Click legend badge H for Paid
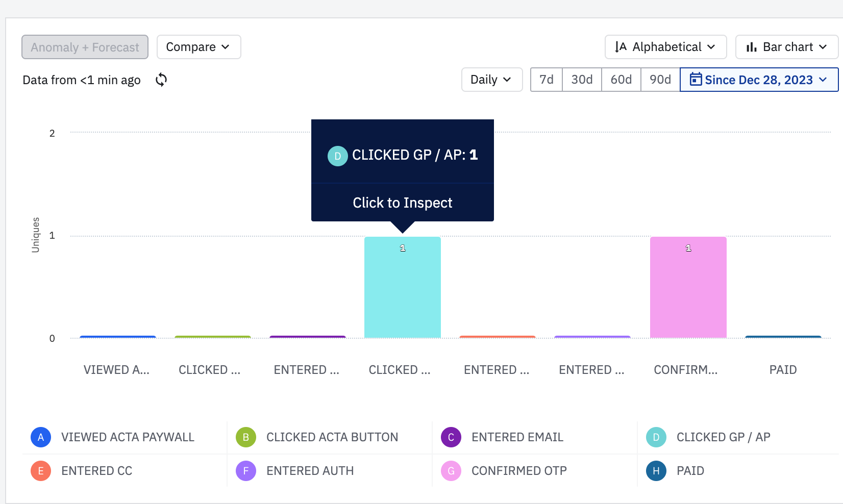 coord(656,471)
